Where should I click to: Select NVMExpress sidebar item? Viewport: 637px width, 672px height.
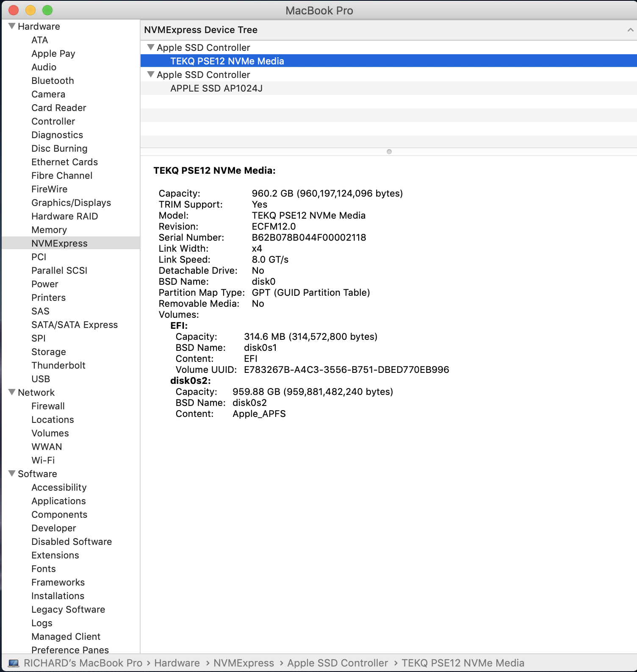click(x=71, y=243)
